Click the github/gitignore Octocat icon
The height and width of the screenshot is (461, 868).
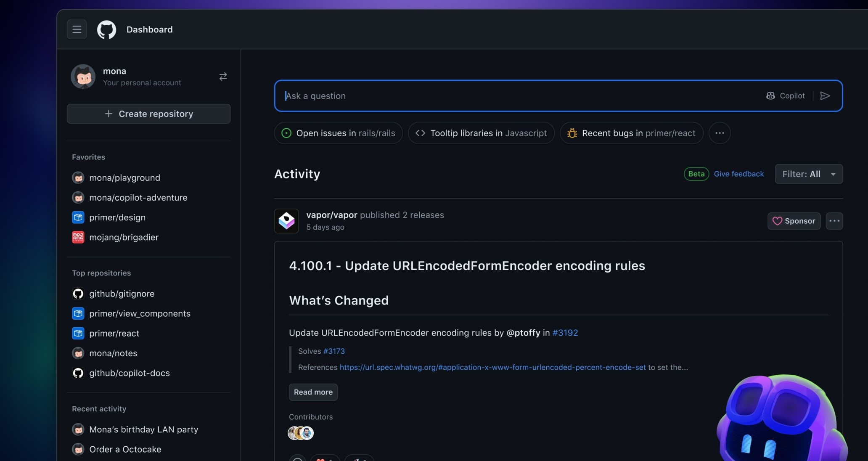pyautogui.click(x=78, y=294)
